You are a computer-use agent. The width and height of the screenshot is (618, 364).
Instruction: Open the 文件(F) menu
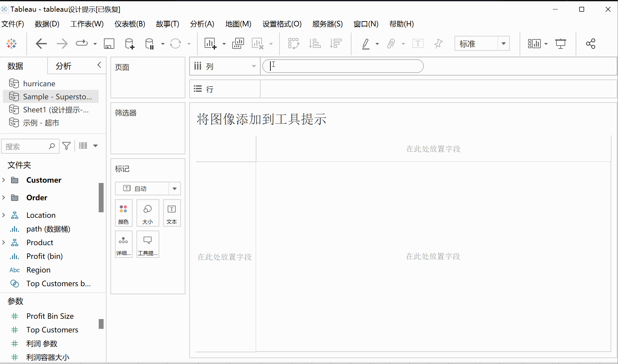(x=13, y=24)
